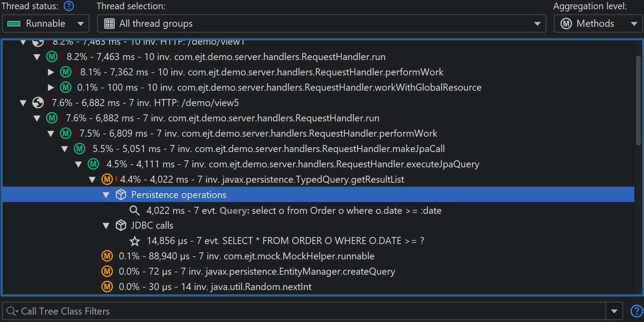Click orange method icon of EntityManager.createQuery
This screenshot has height=322, width=644.
coord(107,271)
